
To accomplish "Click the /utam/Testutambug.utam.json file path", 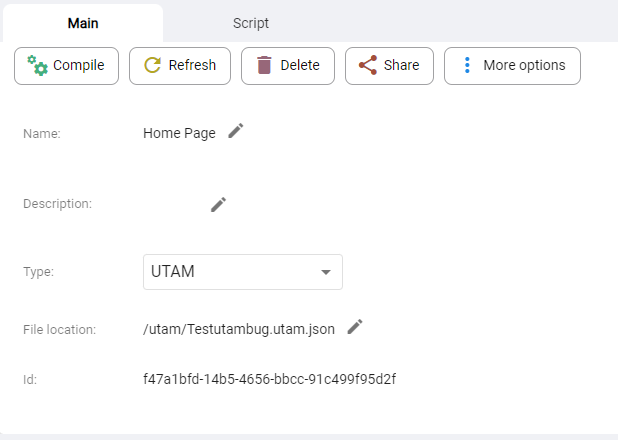I will click(x=239, y=329).
